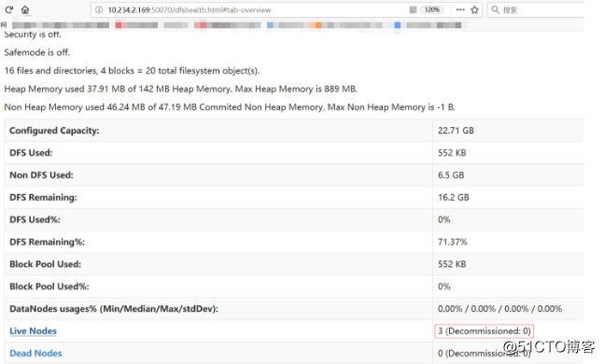Reload the page with the refresh icon

8,9
